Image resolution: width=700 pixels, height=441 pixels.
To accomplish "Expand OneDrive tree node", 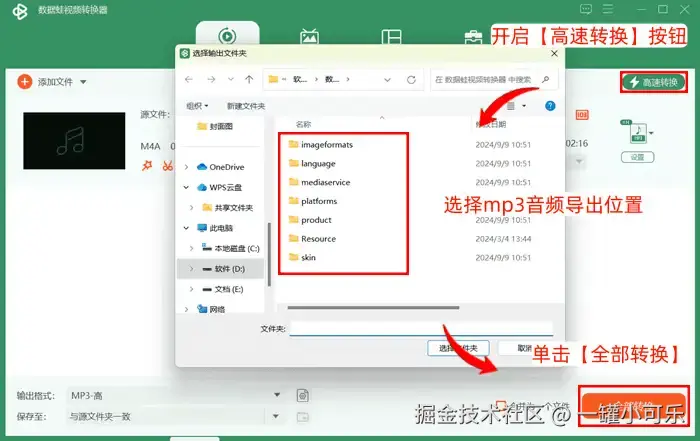I will point(186,167).
